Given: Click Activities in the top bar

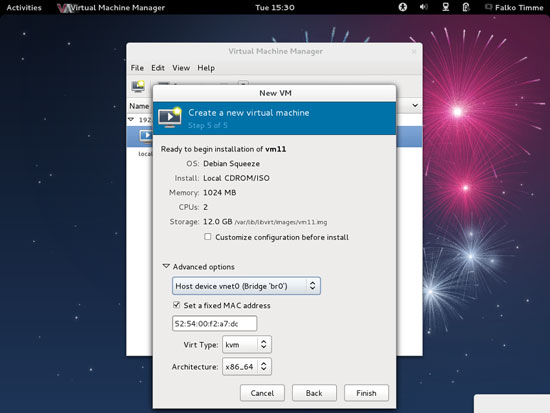Looking at the screenshot, I should 24,7.
